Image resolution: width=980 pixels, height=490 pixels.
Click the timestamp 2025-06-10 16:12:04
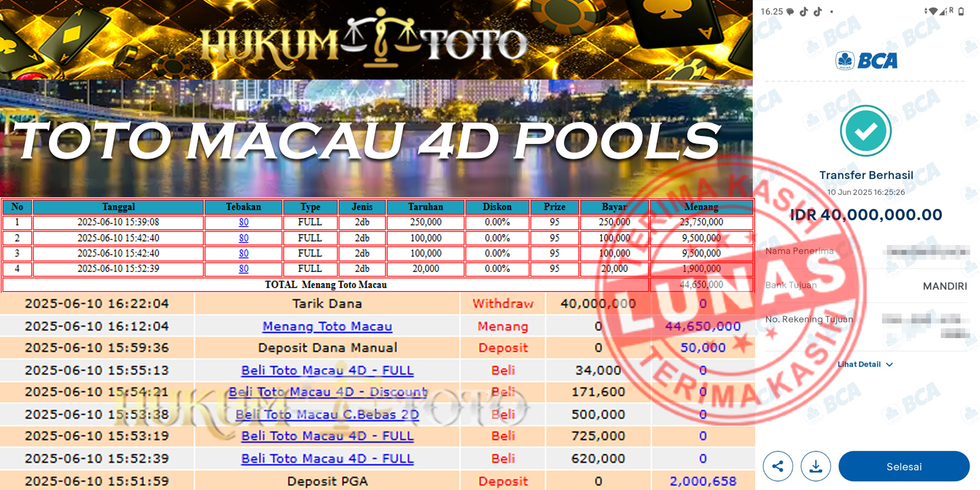[97, 326]
